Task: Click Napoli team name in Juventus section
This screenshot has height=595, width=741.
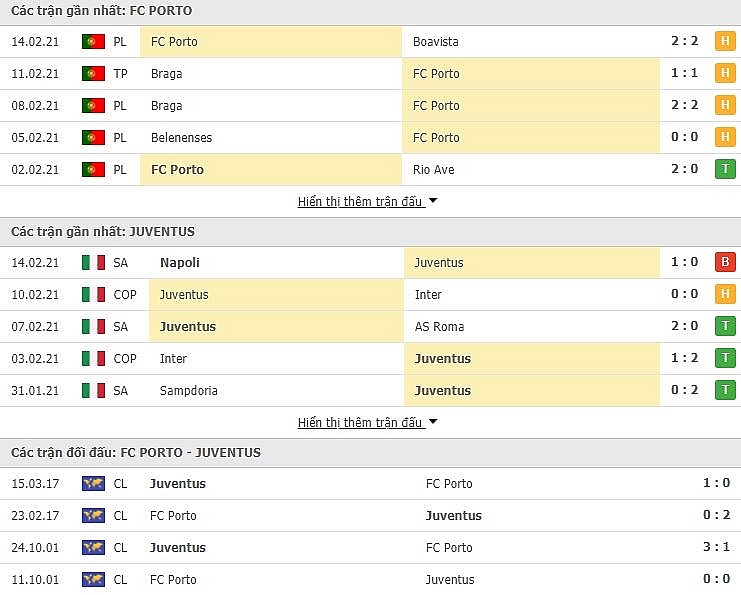Action: tap(180, 263)
